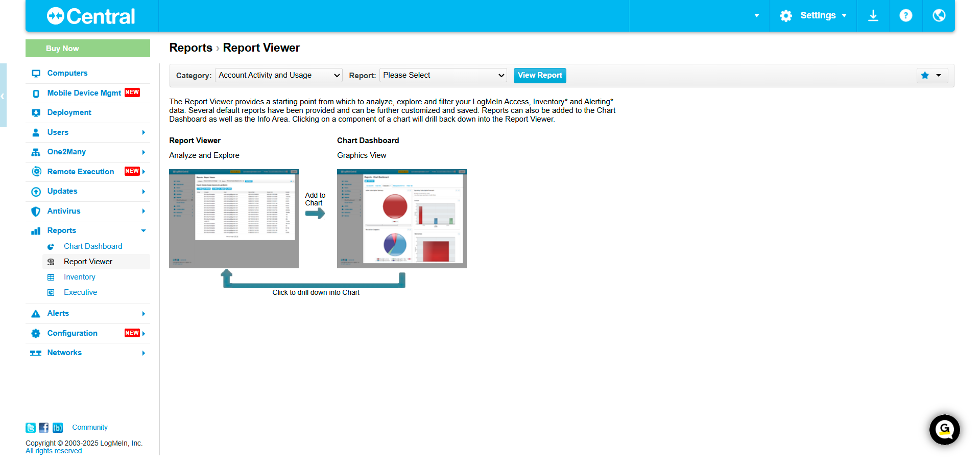This screenshot has height=464, width=980.
Task: Expand the Alerts submenu arrow
Action: pos(144,314)
